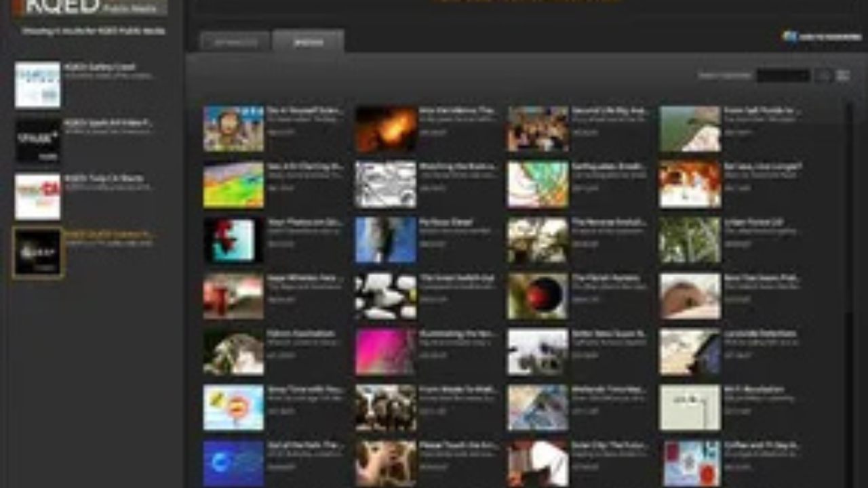Select the active Episodes tab
The width and height of the screenshot is (868, 488).
click(309, 42)
